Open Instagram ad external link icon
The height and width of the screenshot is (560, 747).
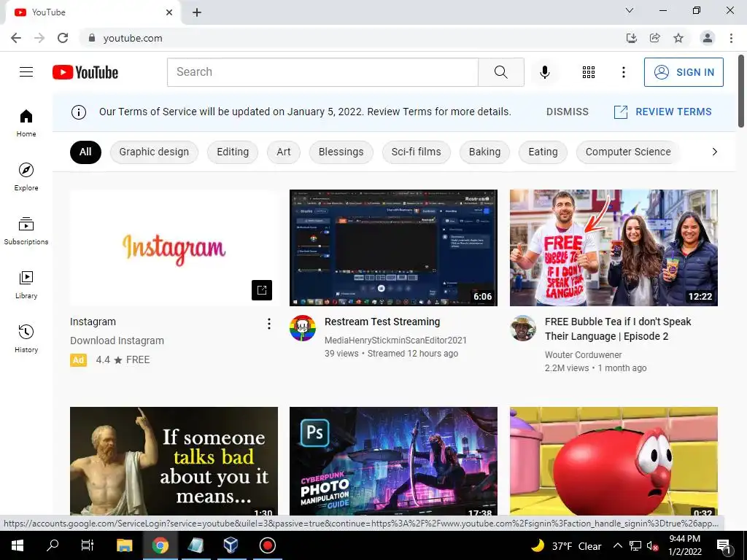[262, 290]
